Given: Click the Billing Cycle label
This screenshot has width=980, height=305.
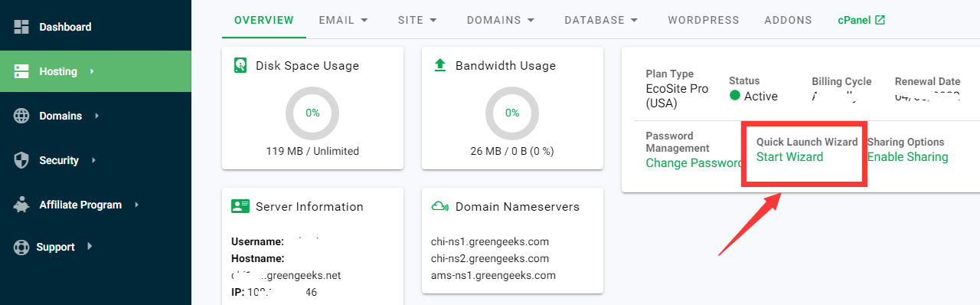Looking at the screenshot, I should point(841,81).
